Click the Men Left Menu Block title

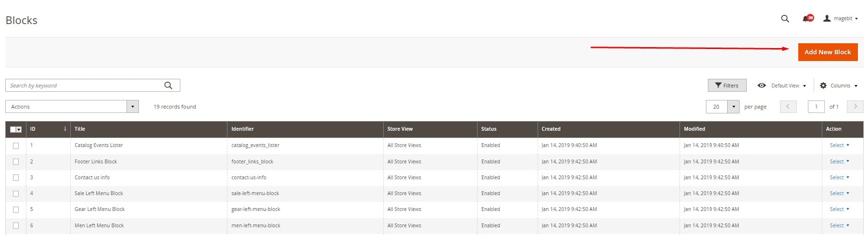tap(99, 225)
